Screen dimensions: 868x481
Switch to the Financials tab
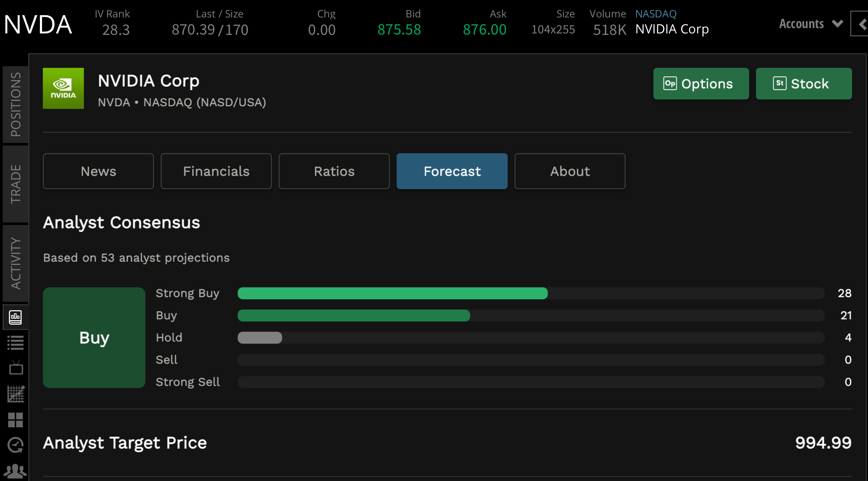pyautogui.click(x=216, y=171)
